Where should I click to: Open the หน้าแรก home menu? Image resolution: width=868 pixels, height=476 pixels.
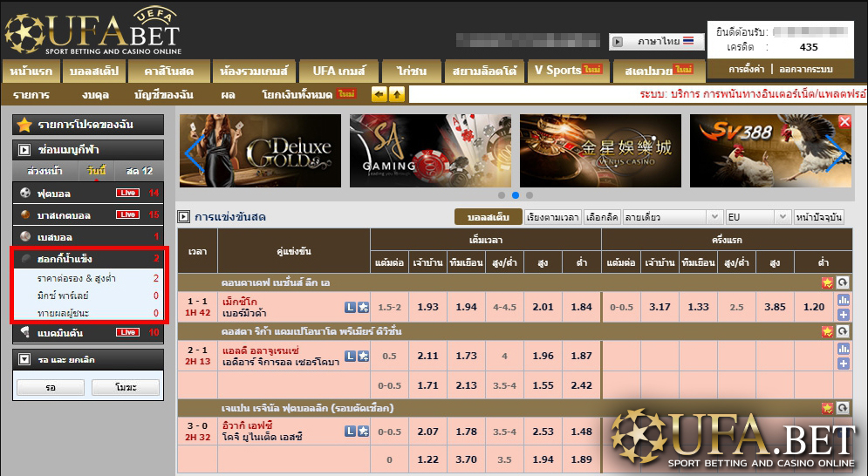[x=31, y=71]
